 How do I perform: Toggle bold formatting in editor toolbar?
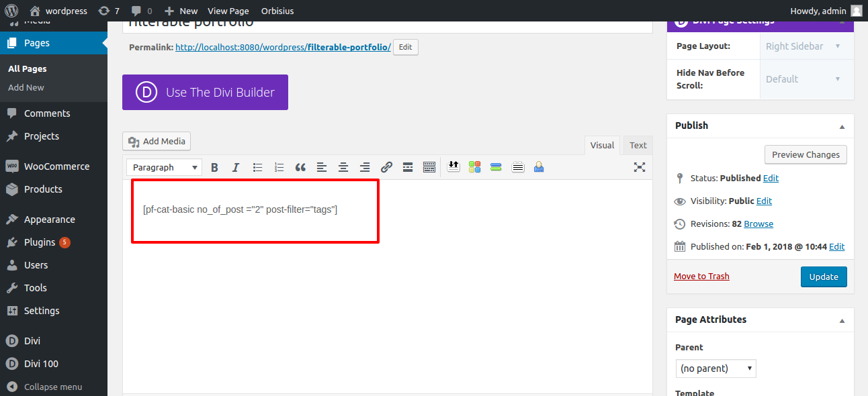click(x=214, y=168)
